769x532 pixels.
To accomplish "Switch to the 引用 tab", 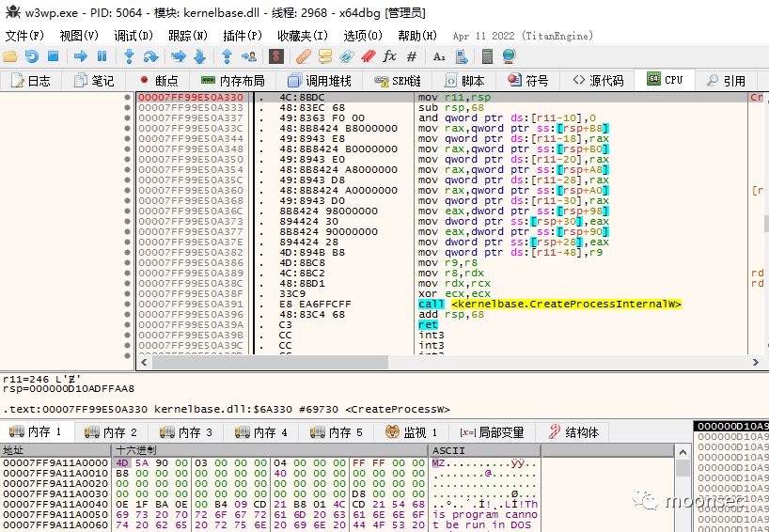I will (727, 81).
